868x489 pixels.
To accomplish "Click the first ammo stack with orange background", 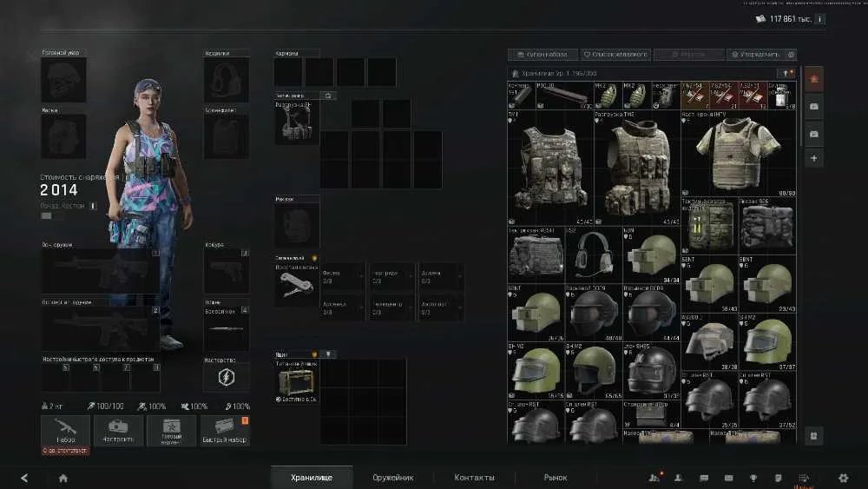I will coord(694,96).
